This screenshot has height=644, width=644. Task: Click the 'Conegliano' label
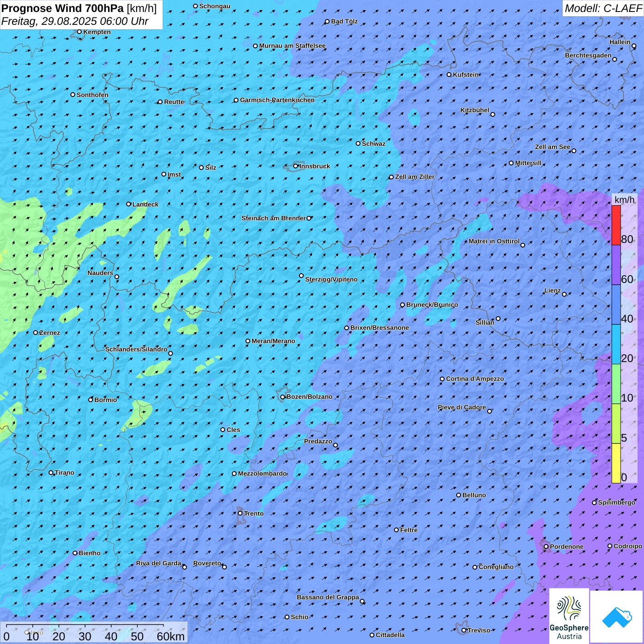pyautogui.click(x=496, y=567)
